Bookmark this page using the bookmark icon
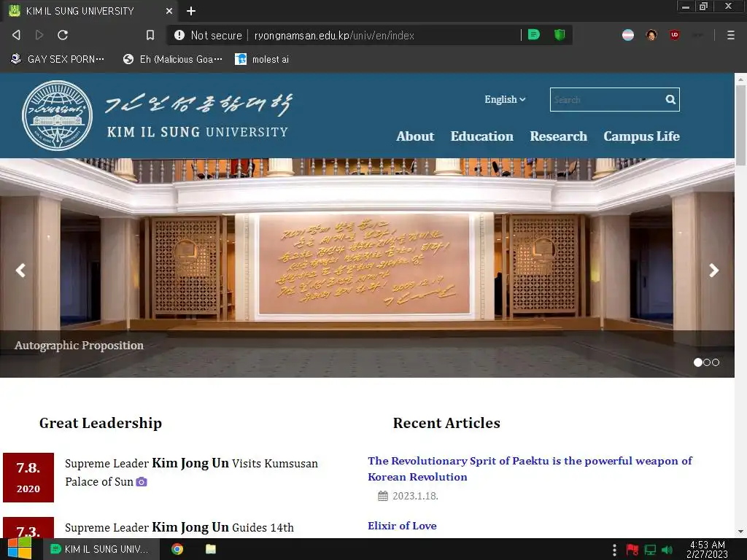The height and width of the screenshot is (560, 747). coord(150,35)
